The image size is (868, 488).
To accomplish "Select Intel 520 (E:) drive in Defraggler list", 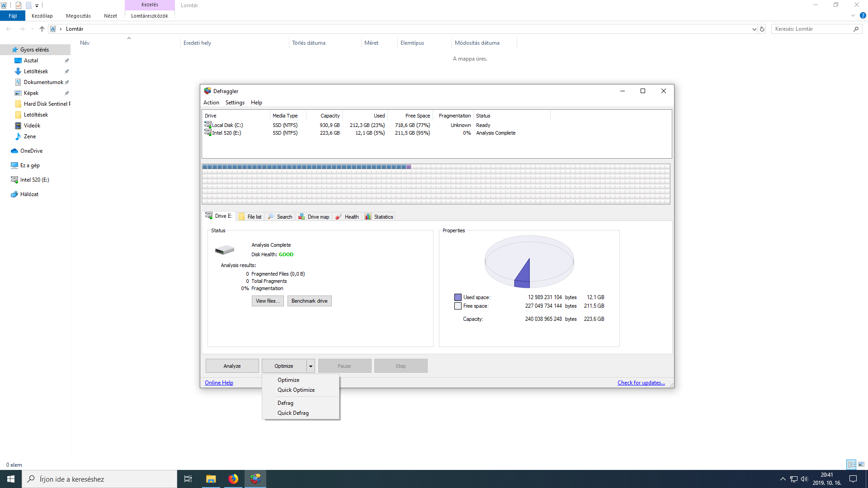I will 226,133.
